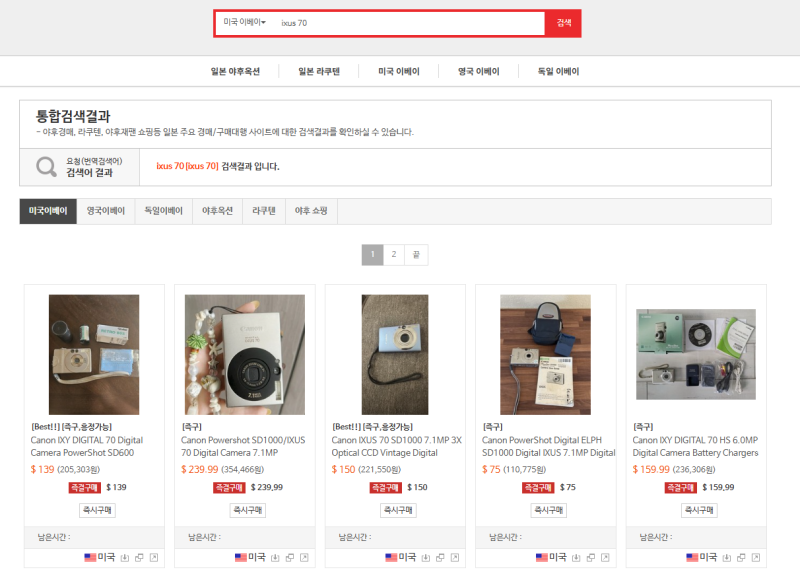Go to the 영국 이베이 navigation link

coord(479,71)
